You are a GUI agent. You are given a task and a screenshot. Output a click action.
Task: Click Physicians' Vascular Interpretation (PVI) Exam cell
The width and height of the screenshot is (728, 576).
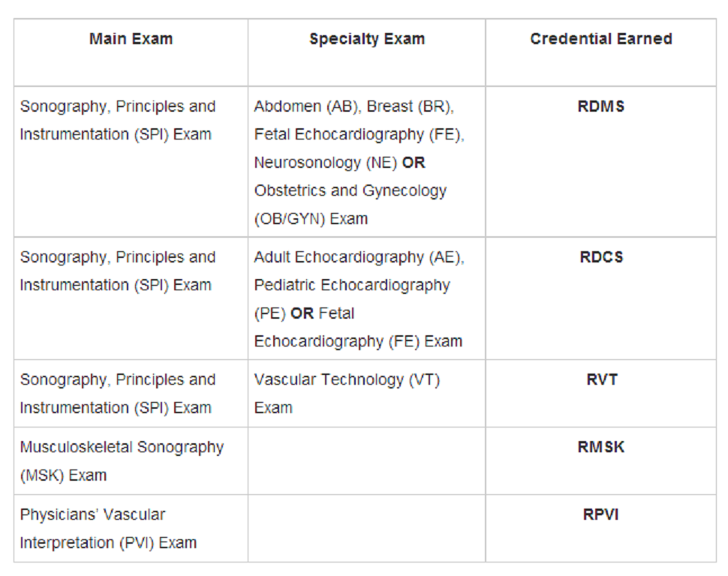coord(131,529)
